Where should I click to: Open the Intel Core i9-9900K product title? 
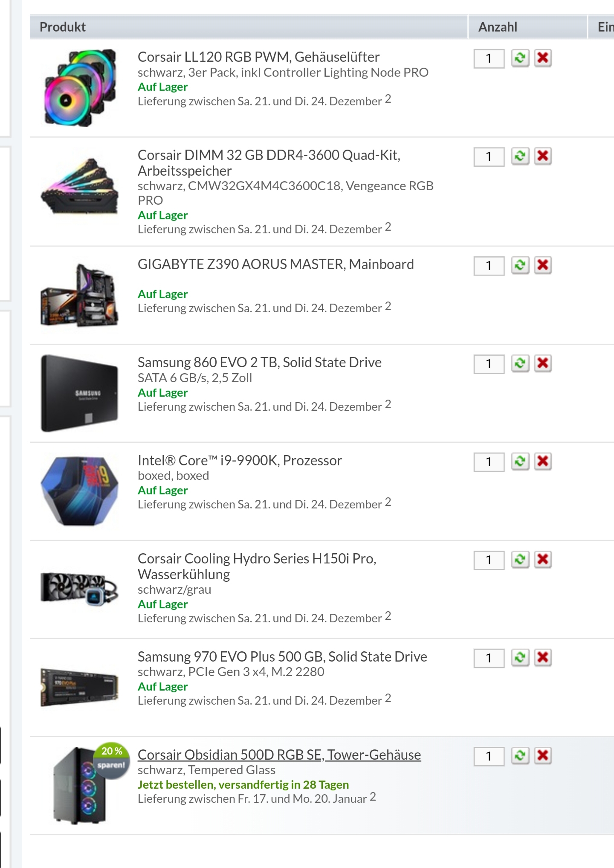(240, 460)
